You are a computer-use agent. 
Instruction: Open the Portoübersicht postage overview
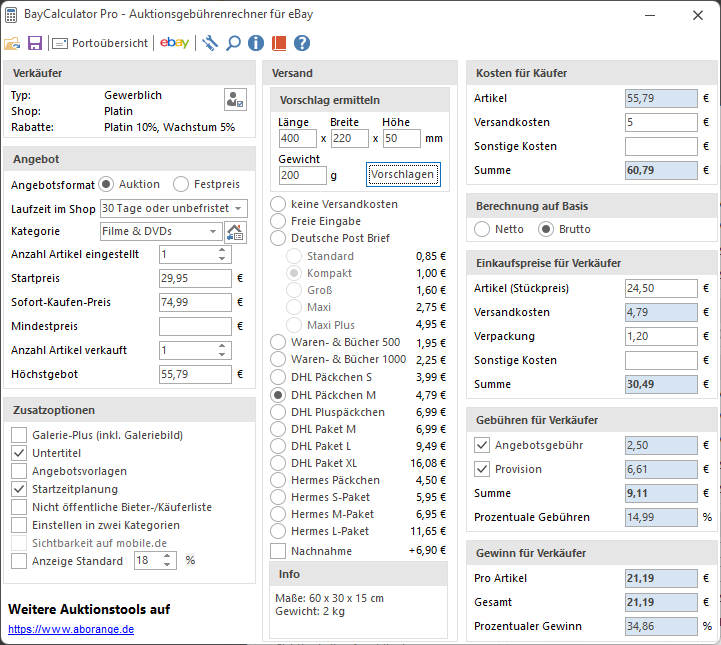click(x=100, y=43)
